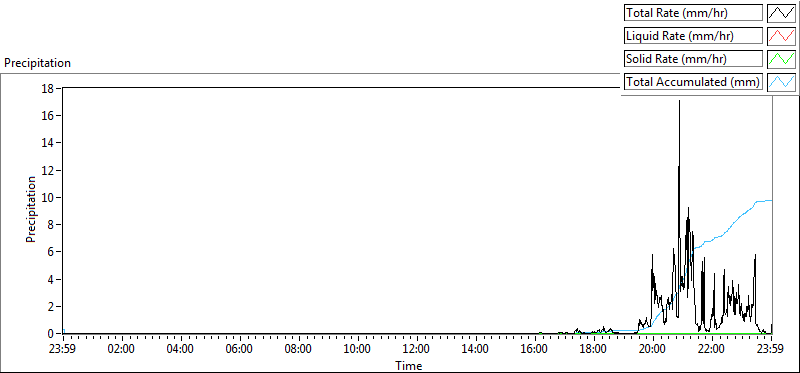Image resolution: width=800 pixels, height=373 pixels.
Task: Click the Time x-axis label
Action: click(x=408, y=366)
